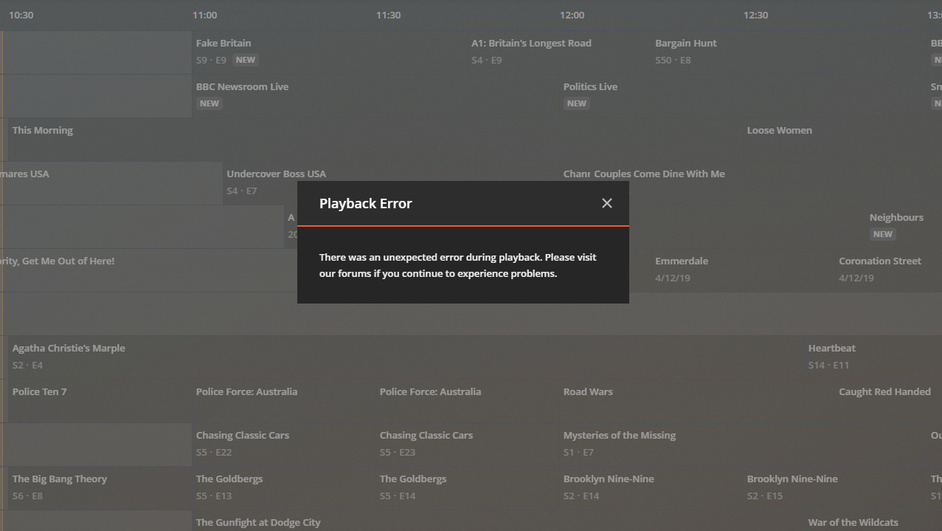Open Caught Red Handed listing
Image resolution: width=942 pixels, height=531 pixels.
click(x=889, y=401)
